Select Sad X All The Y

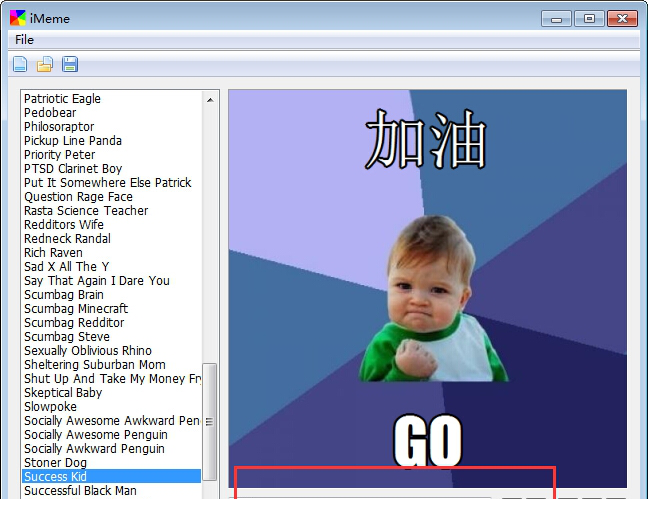coord(112,267)
